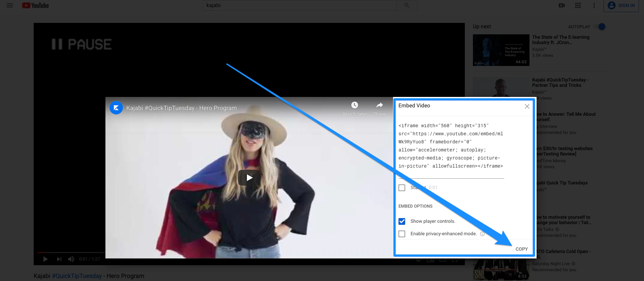Click the info icon beside privacy-enhanced mode

click(482, 234)
